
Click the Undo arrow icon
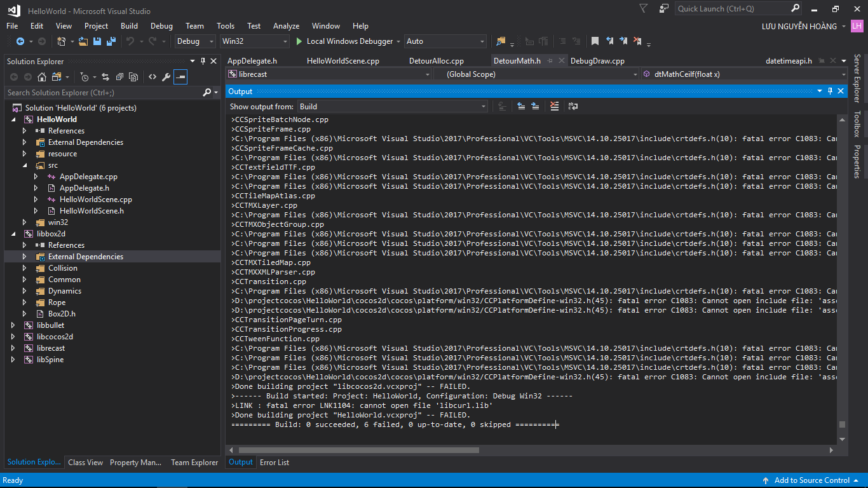click(x=130, y=41)
